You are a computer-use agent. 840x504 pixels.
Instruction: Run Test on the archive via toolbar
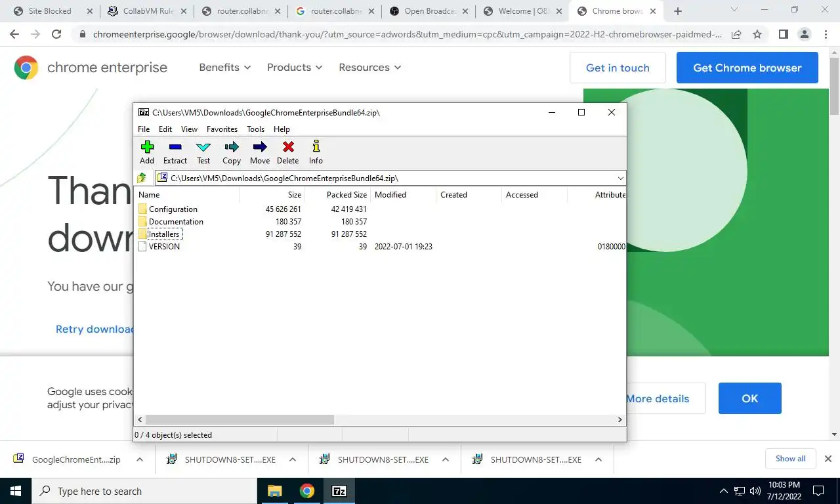pos(203,152)
